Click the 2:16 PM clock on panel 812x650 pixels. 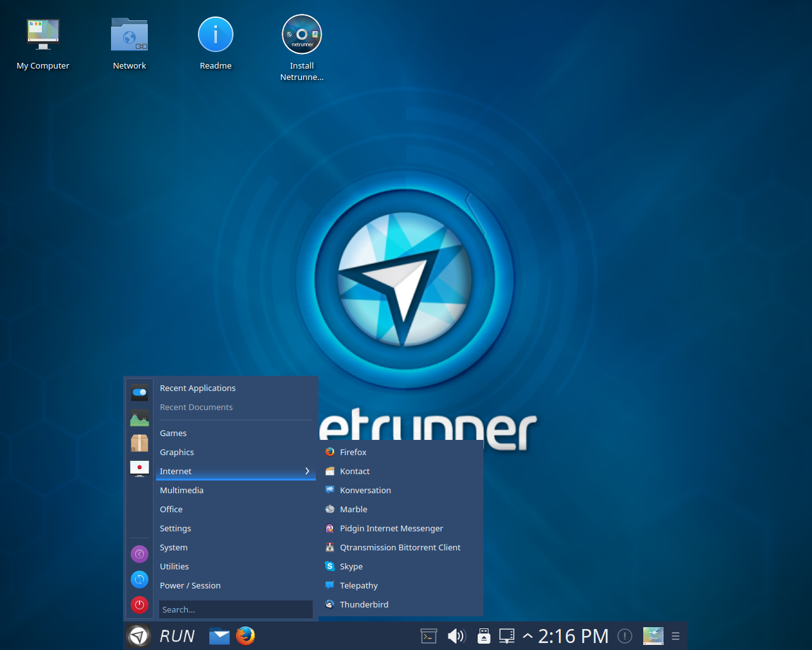point(573,636)
